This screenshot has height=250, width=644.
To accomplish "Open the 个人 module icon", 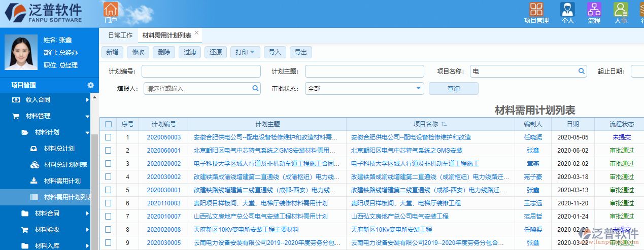I will click(x=567, y=13).
